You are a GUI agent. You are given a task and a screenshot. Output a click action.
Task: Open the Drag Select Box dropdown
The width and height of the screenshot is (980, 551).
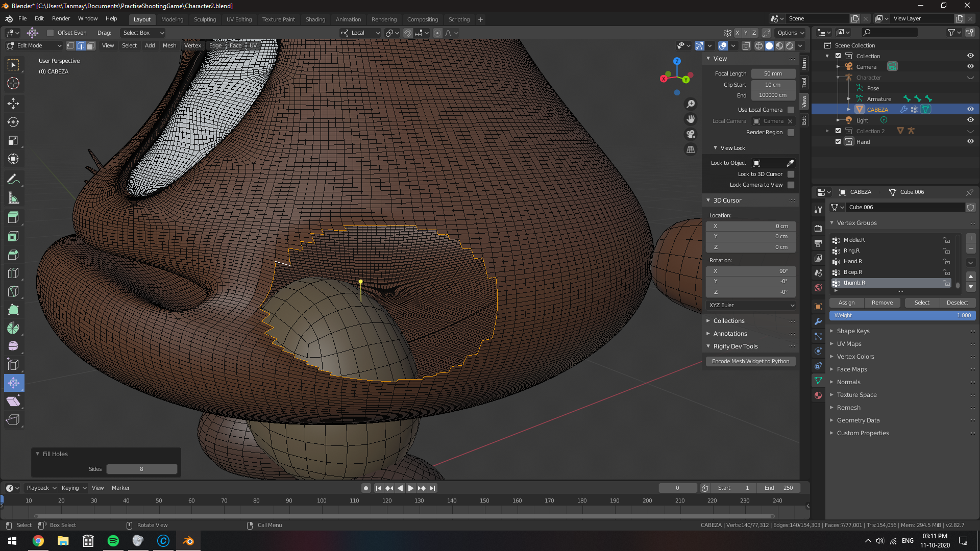(143, 33)
